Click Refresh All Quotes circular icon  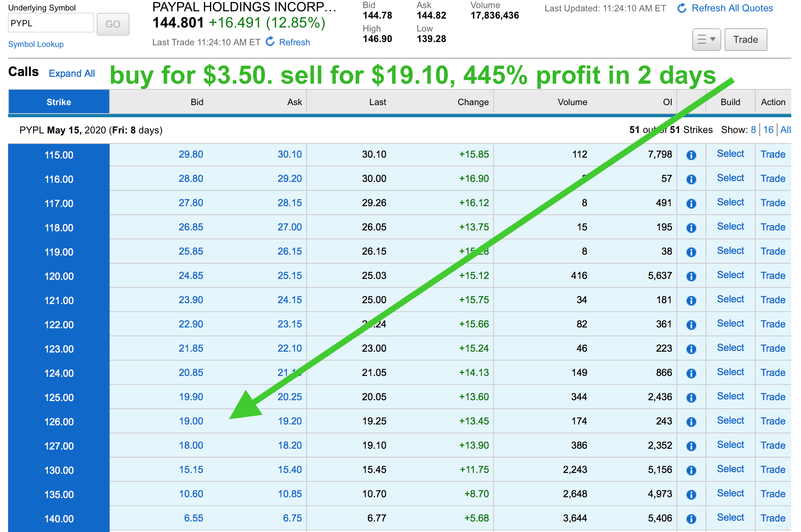[x=682, y=8]
